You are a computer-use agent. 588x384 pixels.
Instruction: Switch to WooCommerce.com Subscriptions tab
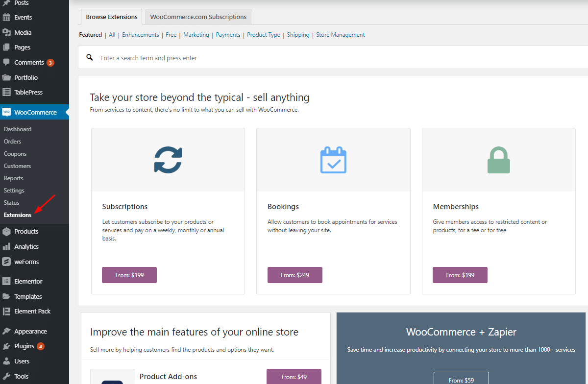(198, 17)
